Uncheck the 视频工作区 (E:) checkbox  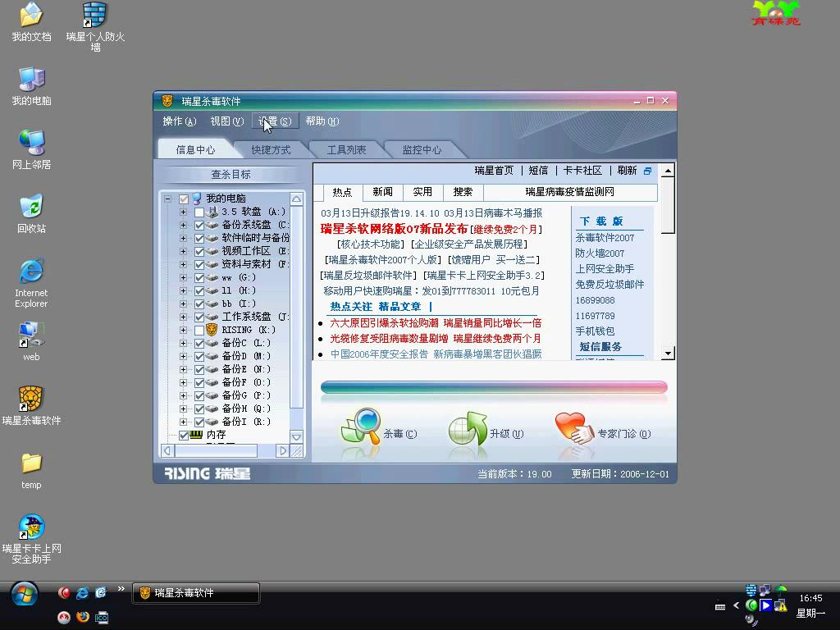199,251
